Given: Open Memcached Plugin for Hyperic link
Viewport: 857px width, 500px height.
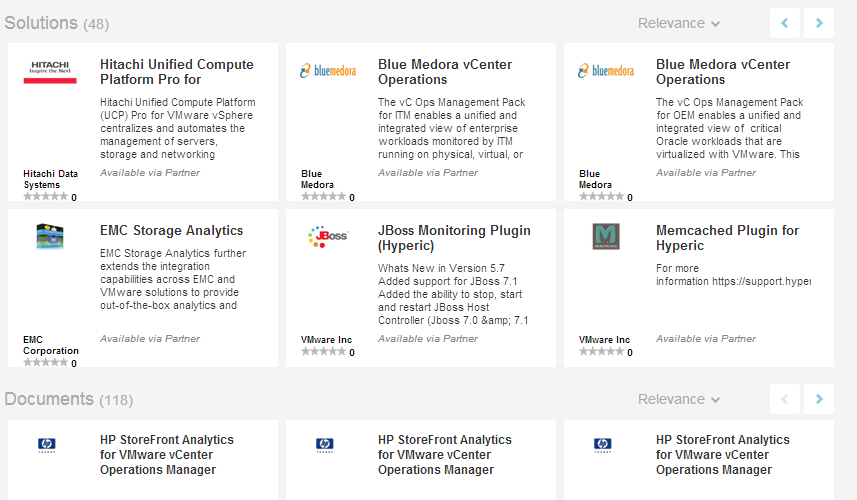Looking at the screenshot, I should click(727, 238).
